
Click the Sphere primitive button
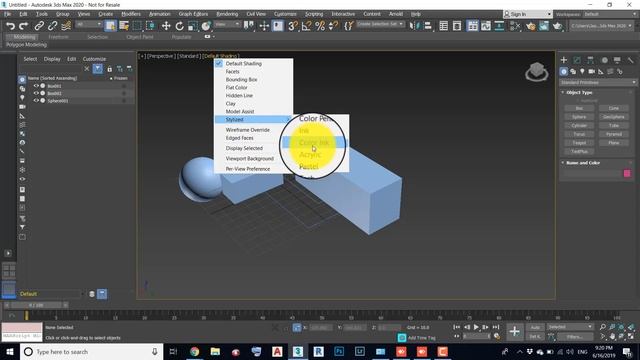coord(579,117)
